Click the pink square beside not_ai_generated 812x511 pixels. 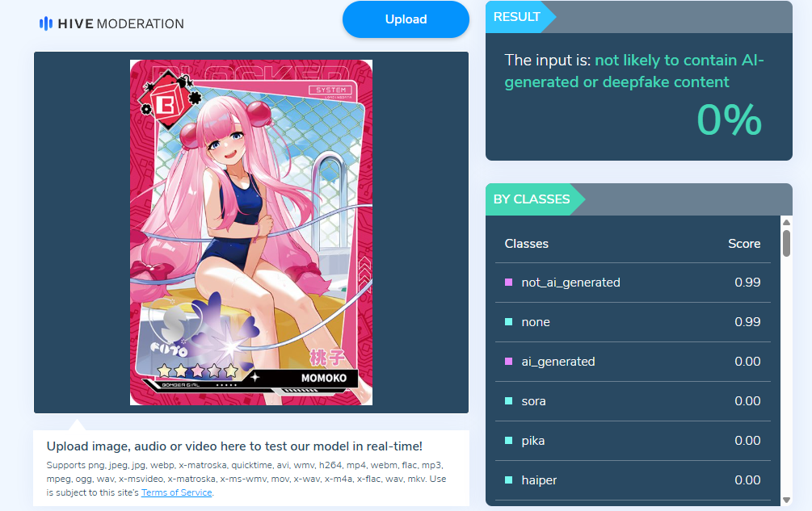(508, 283)
